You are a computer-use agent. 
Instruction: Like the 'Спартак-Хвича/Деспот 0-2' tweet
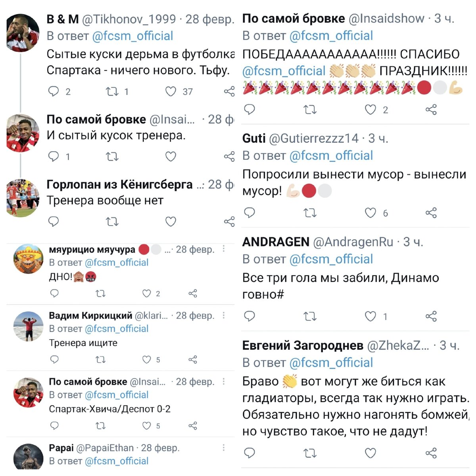(147, 426)
